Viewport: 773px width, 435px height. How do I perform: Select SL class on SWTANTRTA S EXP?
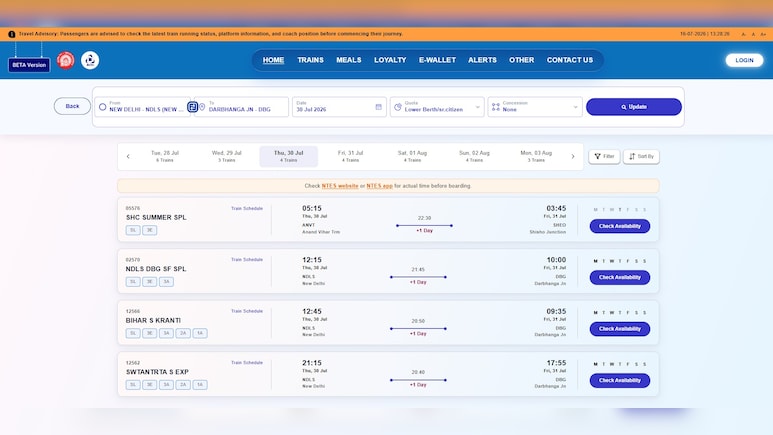tap(133, 385)
